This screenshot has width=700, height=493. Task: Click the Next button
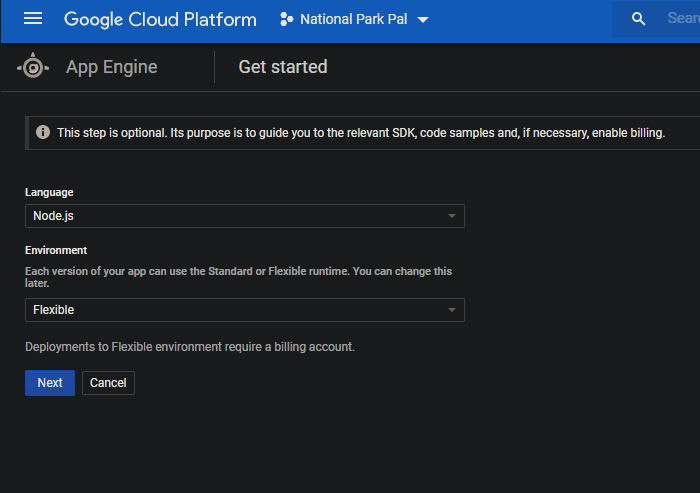coord(50,383)
